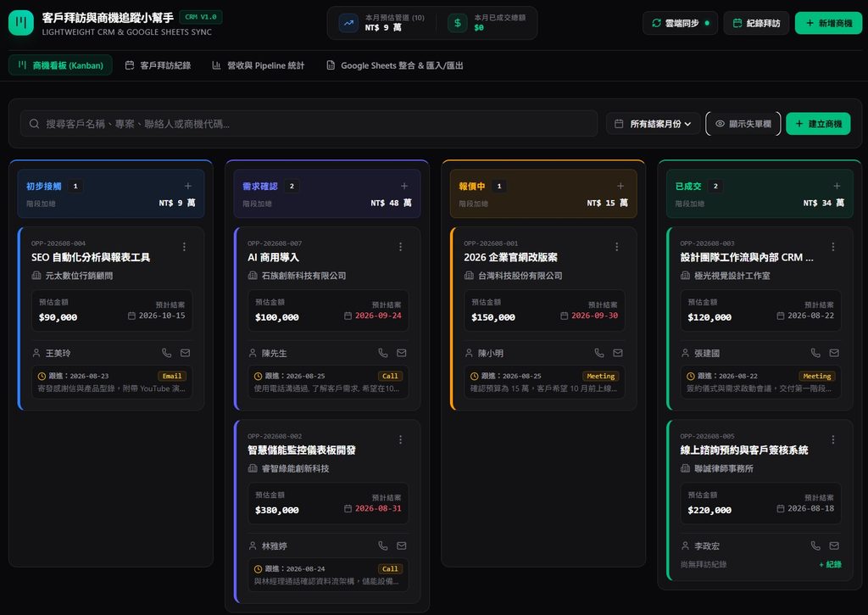The width and height of the screenshot is (868, 615).
Task: Switch to 客戶拜訪紀錄 tab
Action: click(x=159, y=65)
